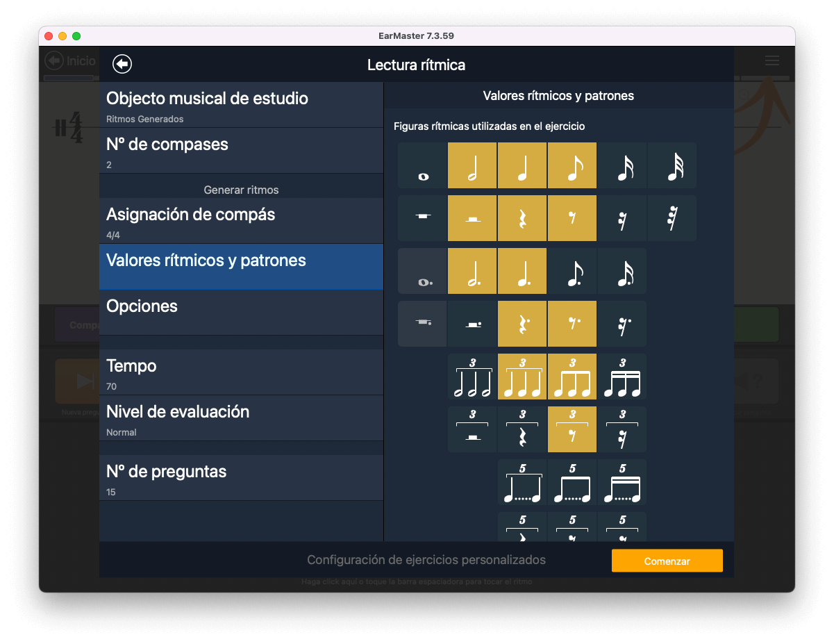Toggle the quarter note figure off

[x=522, y=165]
